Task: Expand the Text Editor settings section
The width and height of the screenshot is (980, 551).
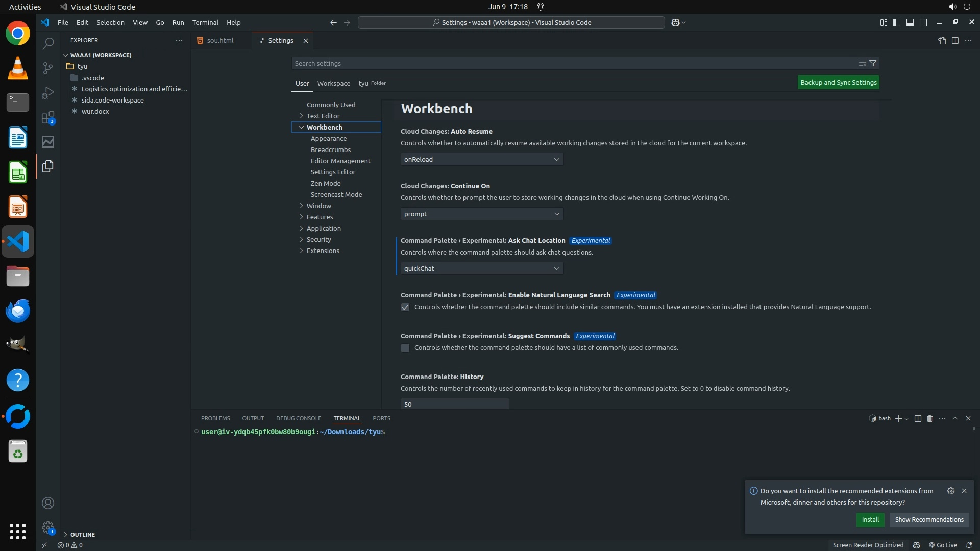Action: point(323,116)
